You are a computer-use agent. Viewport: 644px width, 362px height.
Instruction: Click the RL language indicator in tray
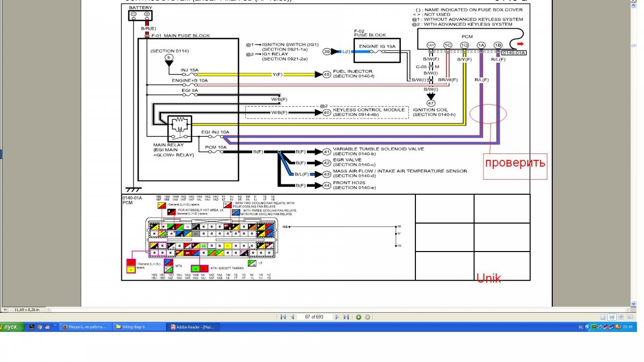581,327
